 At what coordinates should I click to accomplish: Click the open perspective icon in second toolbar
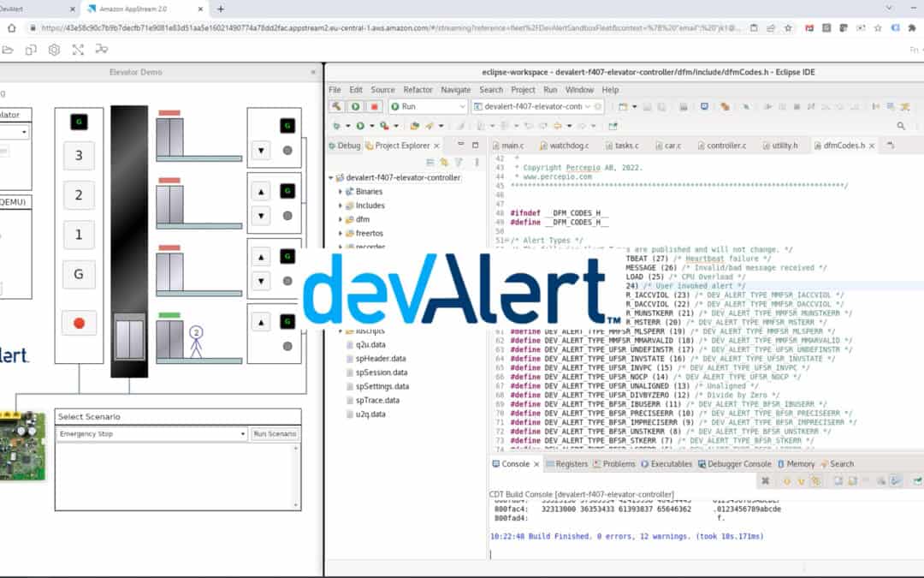[613, 126]
